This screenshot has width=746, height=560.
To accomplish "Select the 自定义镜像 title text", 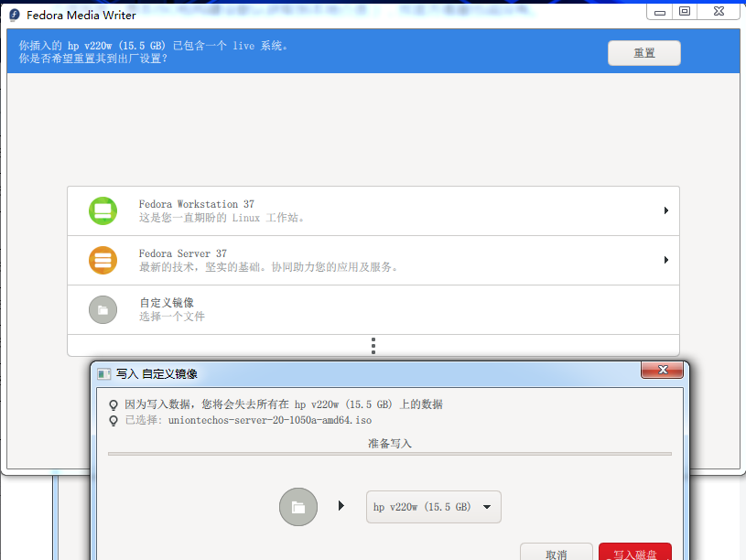I will point(167,303).
